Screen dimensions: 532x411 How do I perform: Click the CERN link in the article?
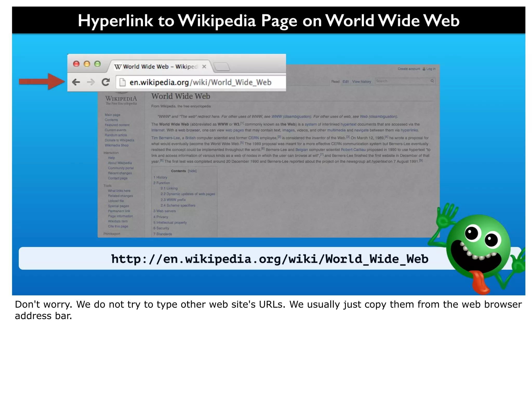coord(254,138)
